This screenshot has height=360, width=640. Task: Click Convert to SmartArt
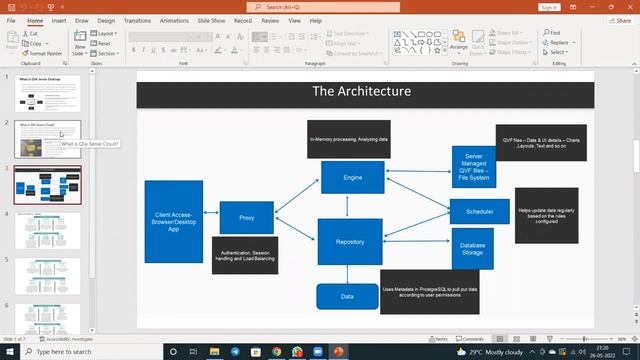click(x=355, y=53)
